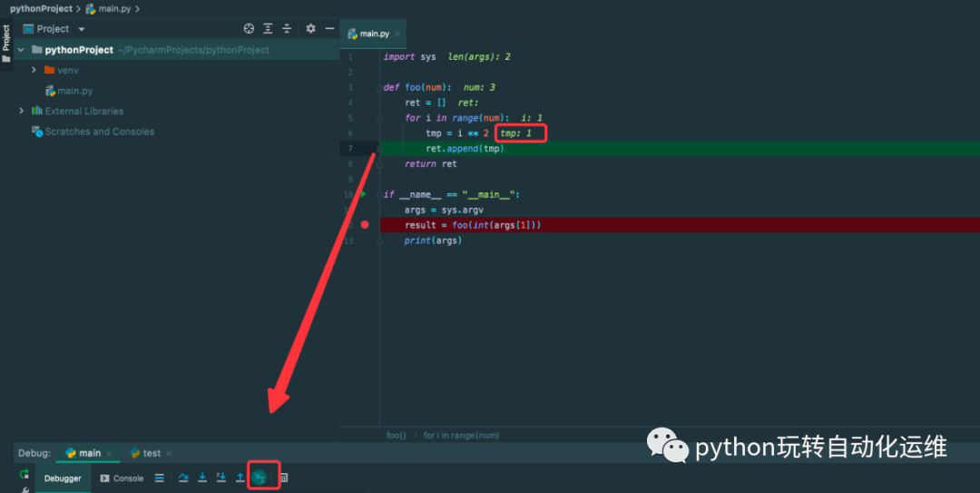Click the wrench settings icon in Debug panel
This screenshot has height=493, width=980.
coord(24,490)
